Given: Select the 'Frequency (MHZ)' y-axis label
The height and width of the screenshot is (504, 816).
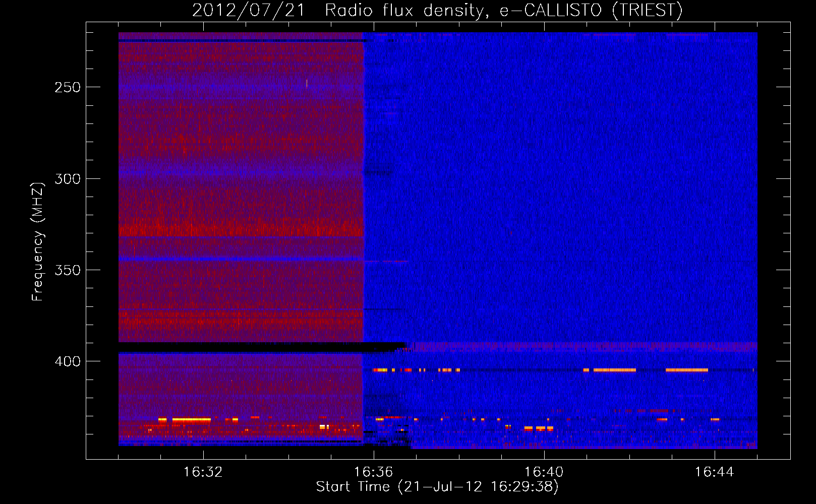Looking at the screenshot, I should [x=38, y=241].
